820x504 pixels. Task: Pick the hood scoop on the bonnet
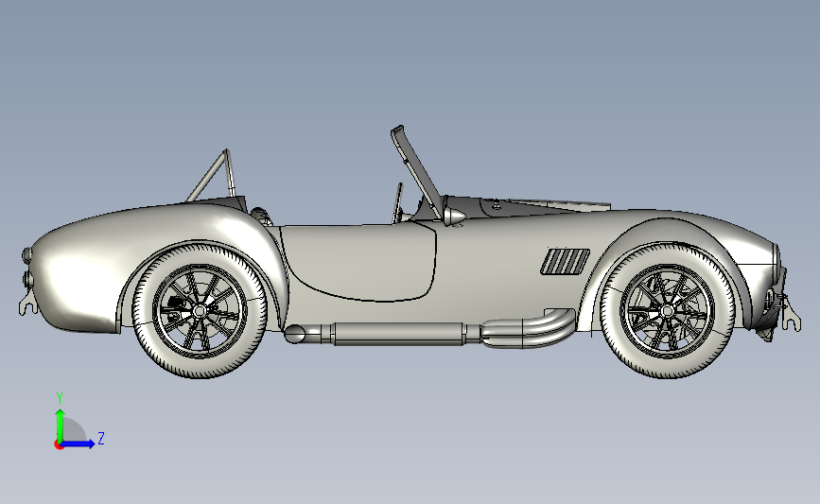click(x=560, y=204)
